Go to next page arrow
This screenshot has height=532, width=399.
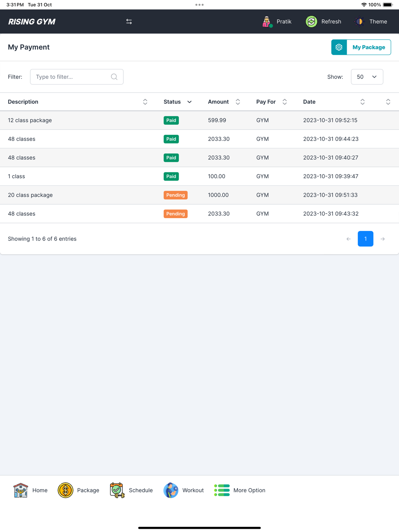coord(383,239)
